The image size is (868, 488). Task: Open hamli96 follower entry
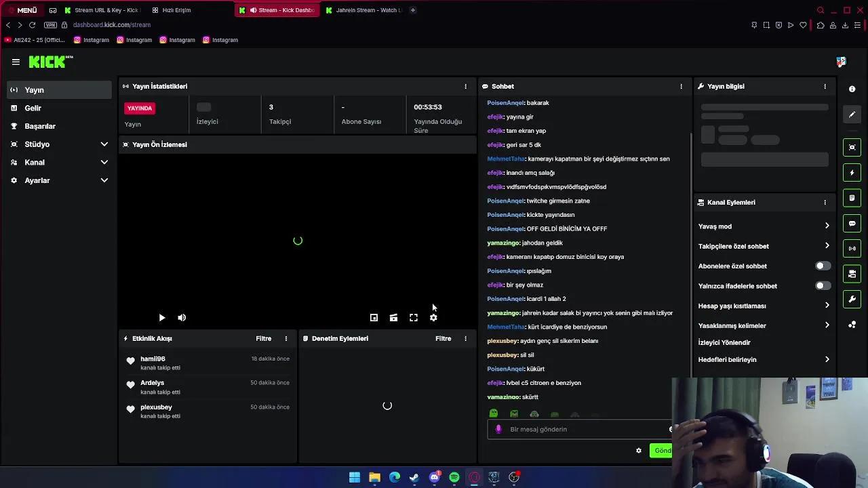[208, 363]
